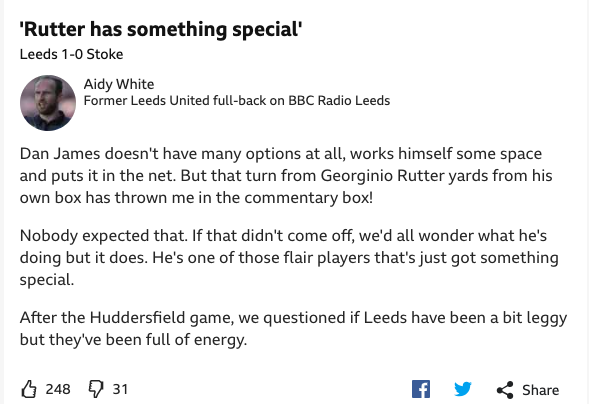Select the Aidy White author name
The width and height of the screenshot is (589, 404).
119,84
